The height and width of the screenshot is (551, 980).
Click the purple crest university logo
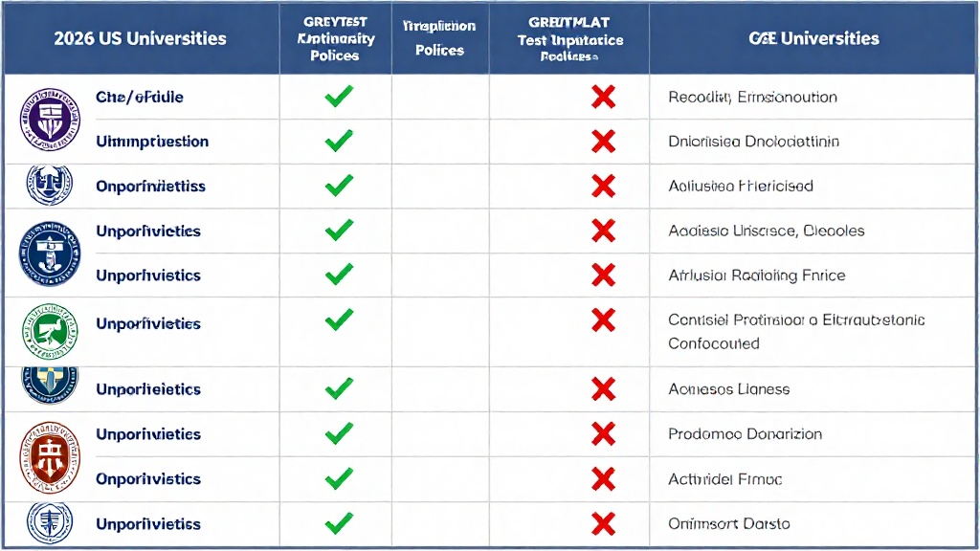point(50,119)
